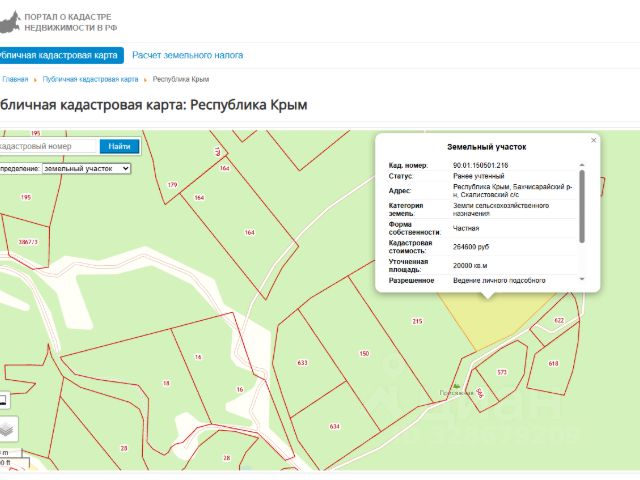Click the popup vertical scrollbar thumb
This screenshot has height=480, width=640.
click(582, 207)
